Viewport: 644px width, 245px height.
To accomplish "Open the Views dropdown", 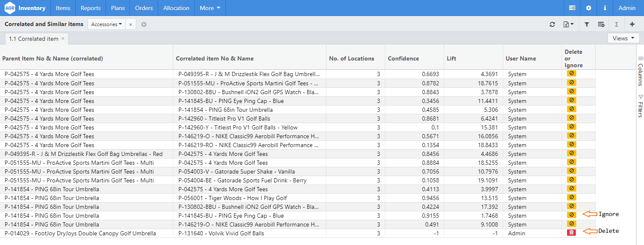I will (623, 38).
